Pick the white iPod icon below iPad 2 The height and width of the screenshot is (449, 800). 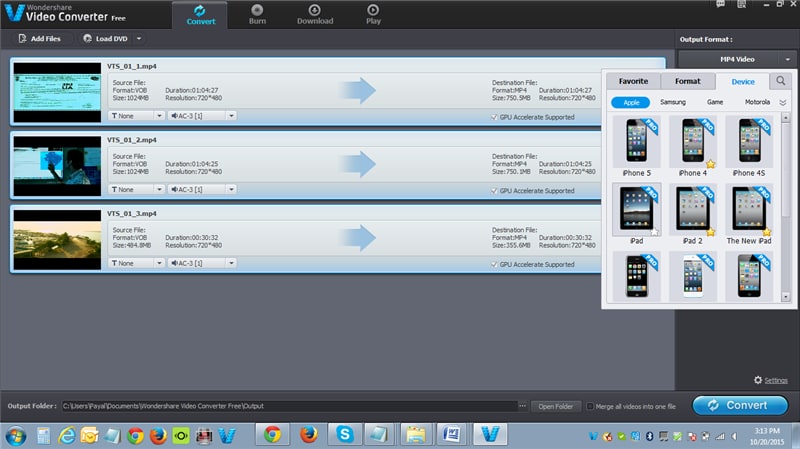pos(693,277)
